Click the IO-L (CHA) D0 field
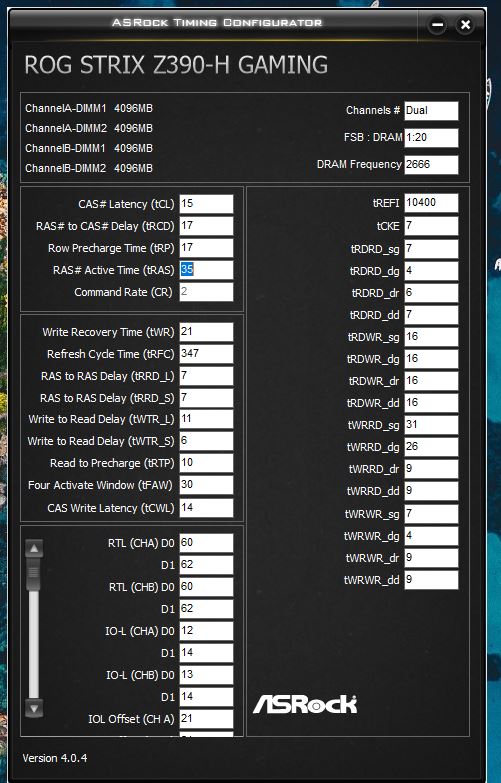 [x=206, y=631]
